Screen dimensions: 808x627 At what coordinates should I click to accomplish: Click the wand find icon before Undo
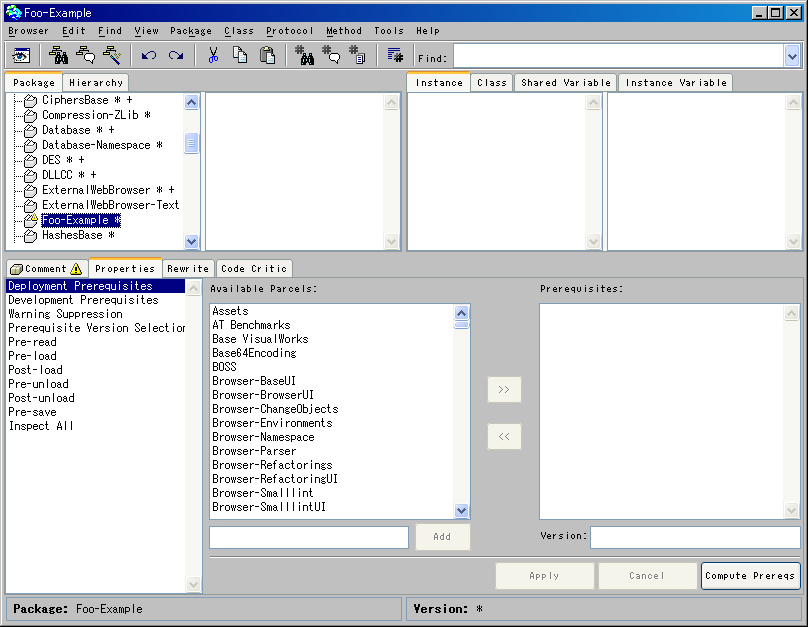coord(112,55)
